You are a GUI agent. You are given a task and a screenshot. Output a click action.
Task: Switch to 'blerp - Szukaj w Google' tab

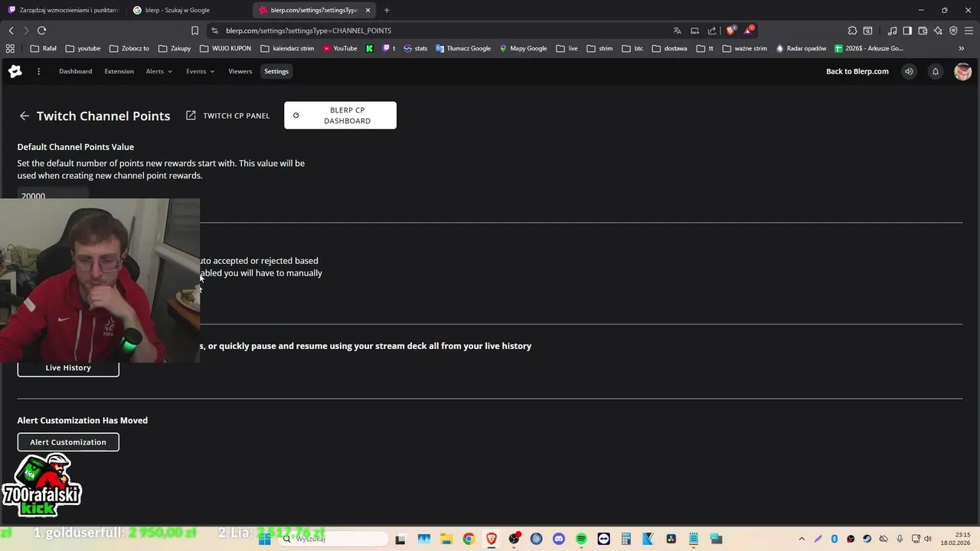point(188,10)
